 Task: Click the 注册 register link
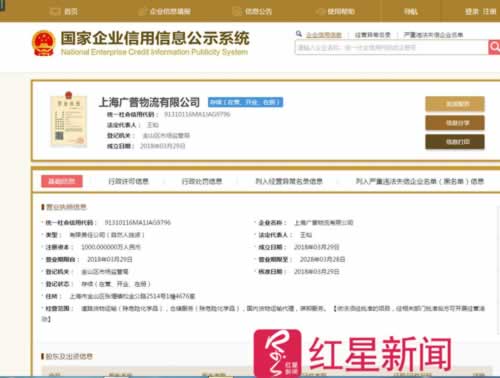click(489, 12)
